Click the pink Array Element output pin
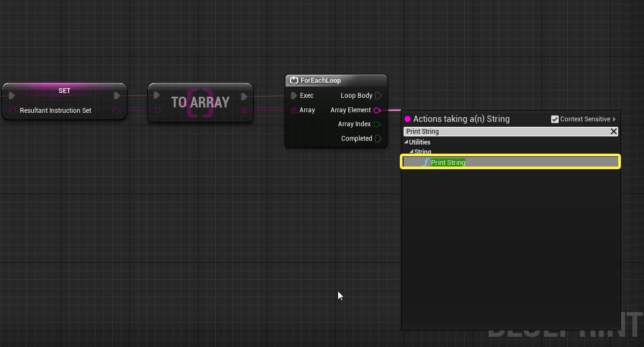Viewport: 644px width, 347px height. pos(377,110)
